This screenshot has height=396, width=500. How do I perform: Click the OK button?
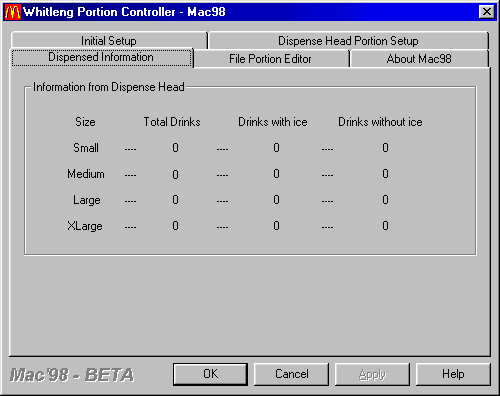pos(210,374)
